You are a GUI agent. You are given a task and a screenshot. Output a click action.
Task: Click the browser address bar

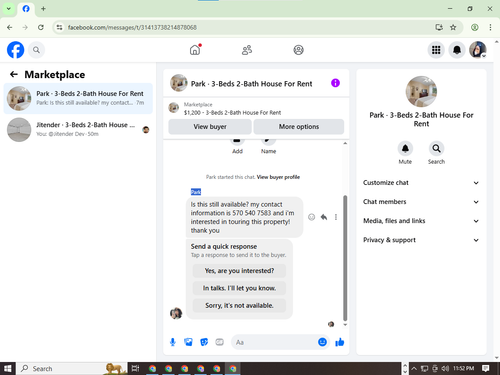tap(248, 27)
